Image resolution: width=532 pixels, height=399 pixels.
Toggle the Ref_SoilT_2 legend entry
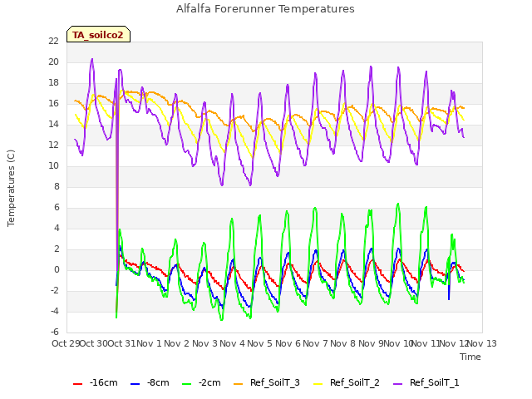coord(347,382)
